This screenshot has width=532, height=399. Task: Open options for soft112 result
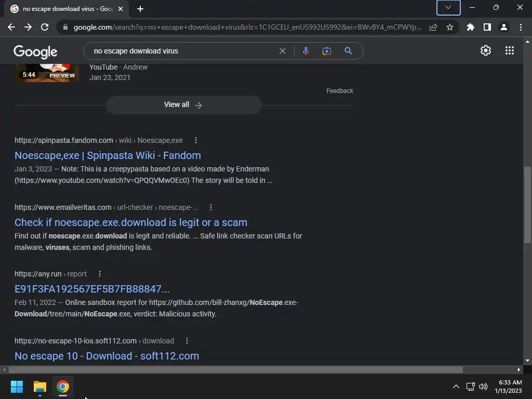click(187, 341)
